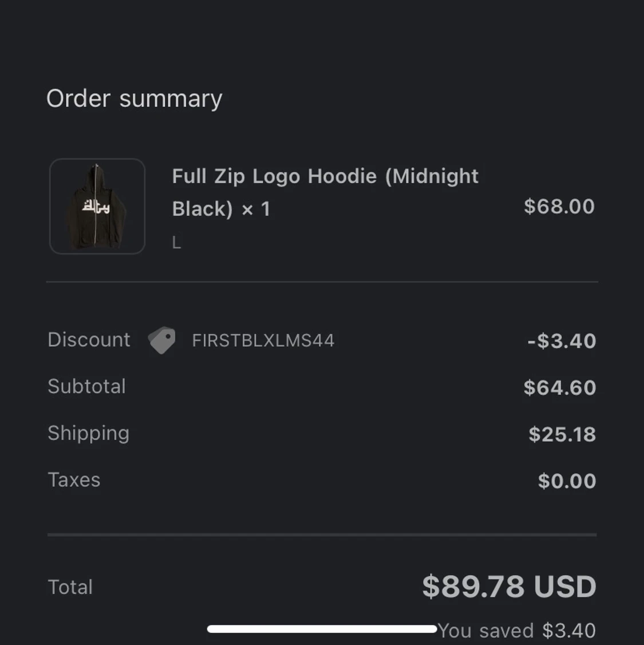
Task: Click the Total label
Action: tap(70, 587)
